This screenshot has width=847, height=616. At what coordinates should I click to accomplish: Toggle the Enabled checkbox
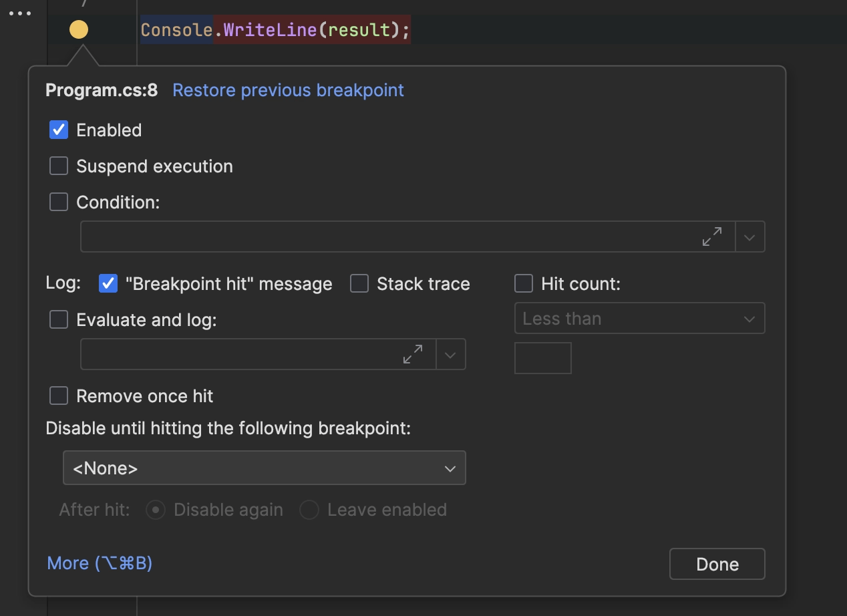point(59,130)
